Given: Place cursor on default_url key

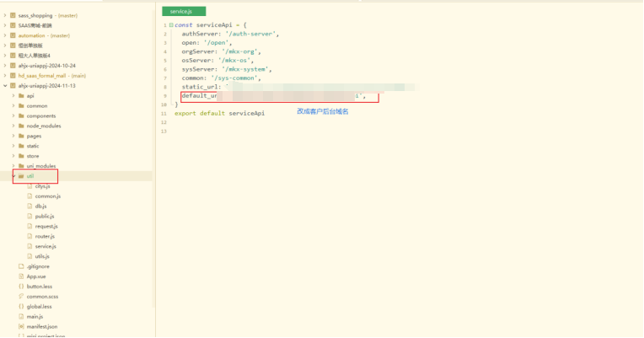Looking at the screenshot, I should (x=199, y=96).
